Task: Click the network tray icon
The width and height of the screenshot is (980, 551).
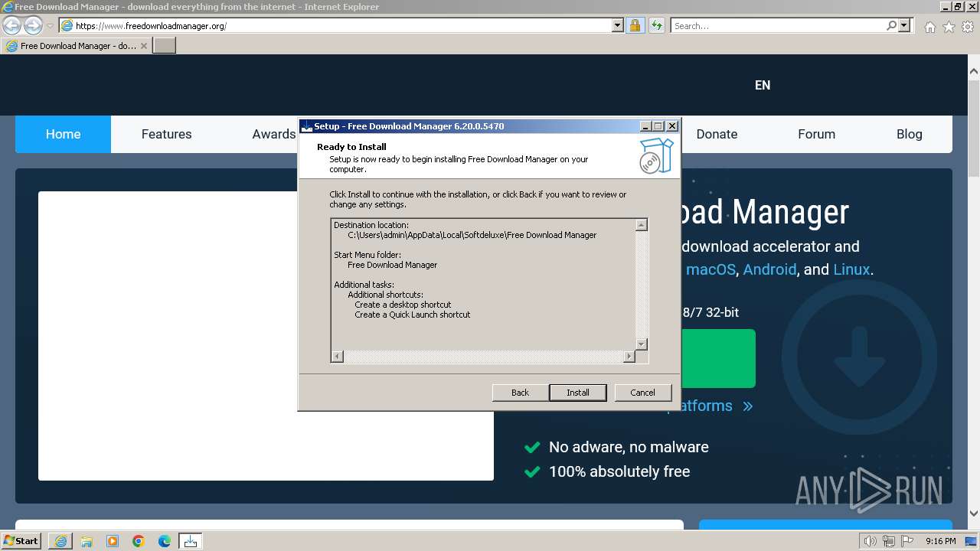Action: point(889,541)
